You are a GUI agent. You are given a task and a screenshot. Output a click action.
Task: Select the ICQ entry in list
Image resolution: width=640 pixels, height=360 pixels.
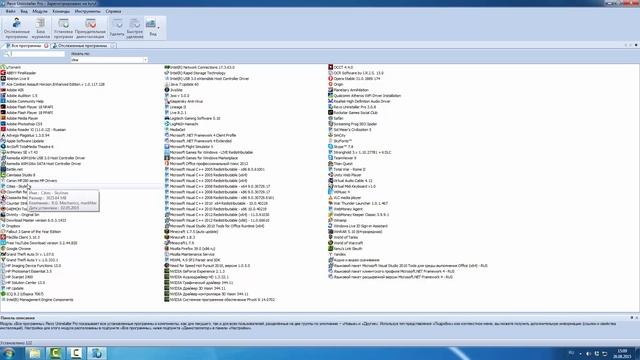22,294
